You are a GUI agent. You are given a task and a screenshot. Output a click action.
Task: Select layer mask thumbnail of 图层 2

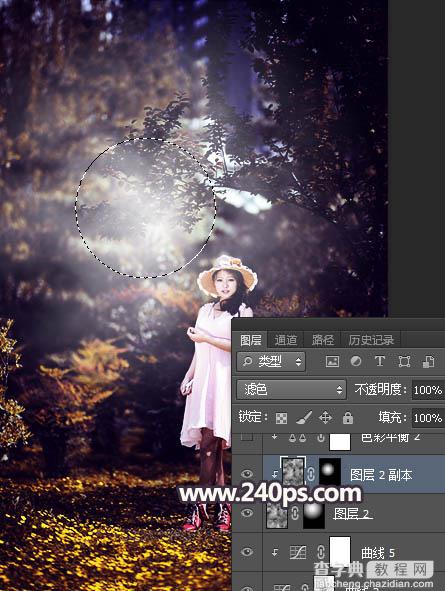coord(314,515)
